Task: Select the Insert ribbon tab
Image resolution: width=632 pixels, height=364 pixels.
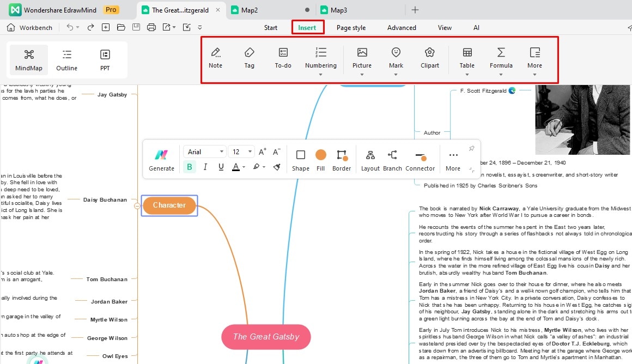Action: (307, 27)
